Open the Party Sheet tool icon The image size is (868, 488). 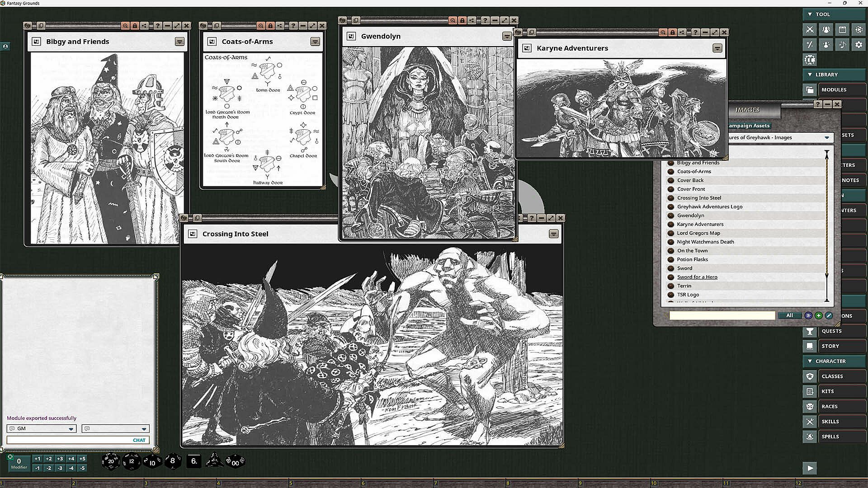click(x=826, y=30)
